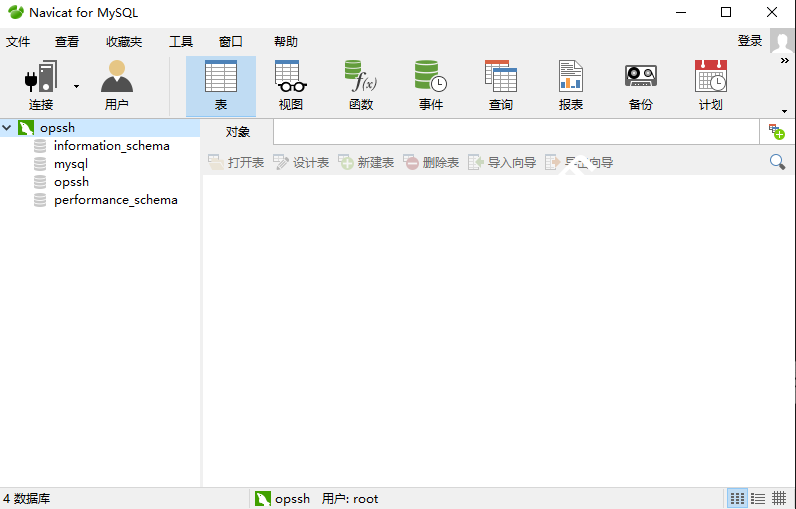This screenshot has width=796, height=509.
Task: Select the 函数 (Function) toolbar icon
Action: pos(361,85)
